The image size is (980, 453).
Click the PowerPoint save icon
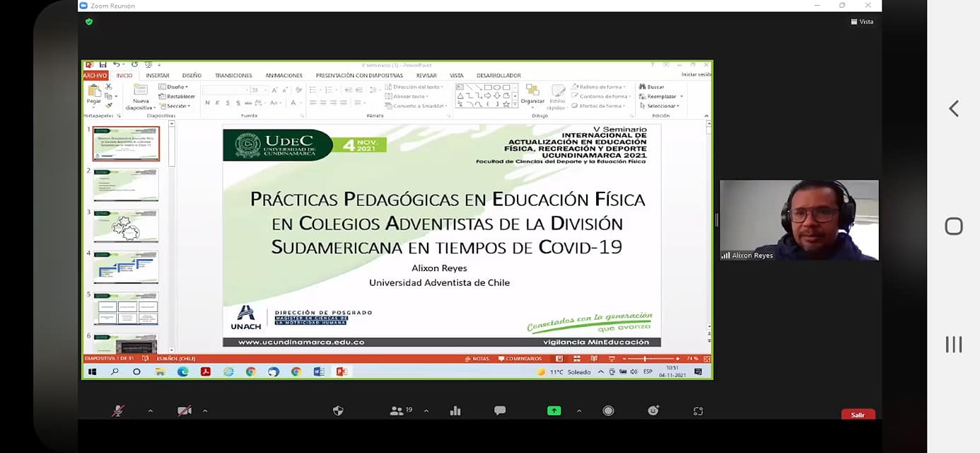(103, 64)
